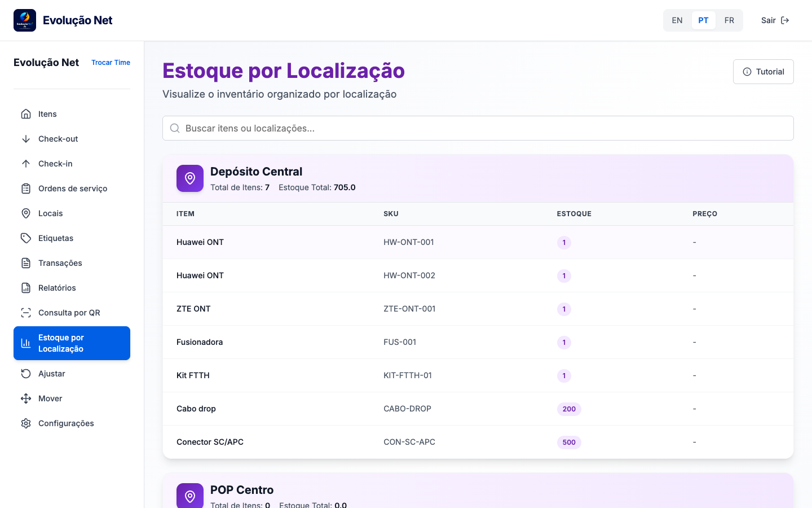Click the Evolução Net header title
The height and width of the screenshot is (508, 812).
coord(78,20)
